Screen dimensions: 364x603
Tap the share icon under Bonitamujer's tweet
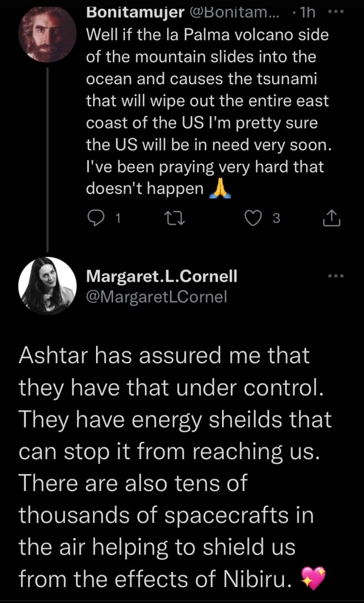pos(333,219)
